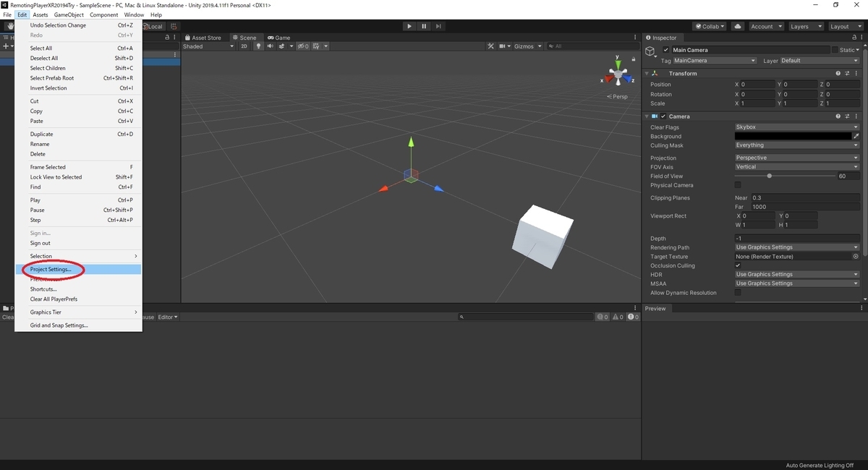Click the GameObject cube icon in Inspector

click(x=651, y=51)
